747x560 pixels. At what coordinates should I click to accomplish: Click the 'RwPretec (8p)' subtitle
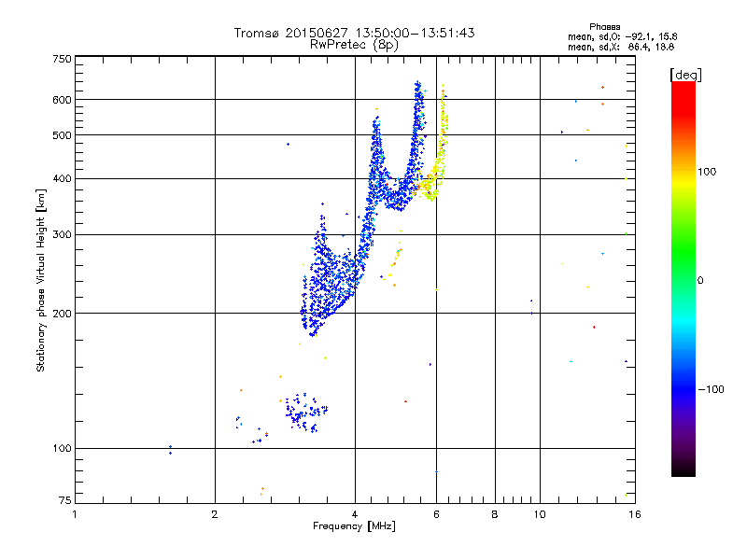[354, 45]
